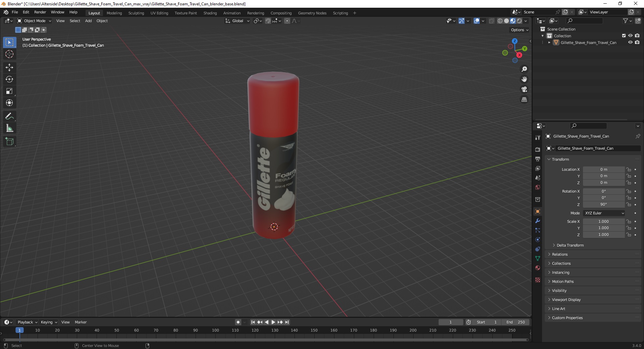Click the zoom viewport magnifier icon
The height and width of the screenshot is (349, 644).
(x=524, y=69)
